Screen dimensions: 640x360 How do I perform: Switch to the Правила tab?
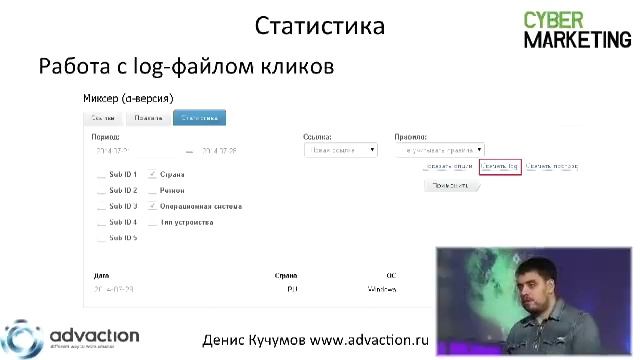[x=148, y=118]
